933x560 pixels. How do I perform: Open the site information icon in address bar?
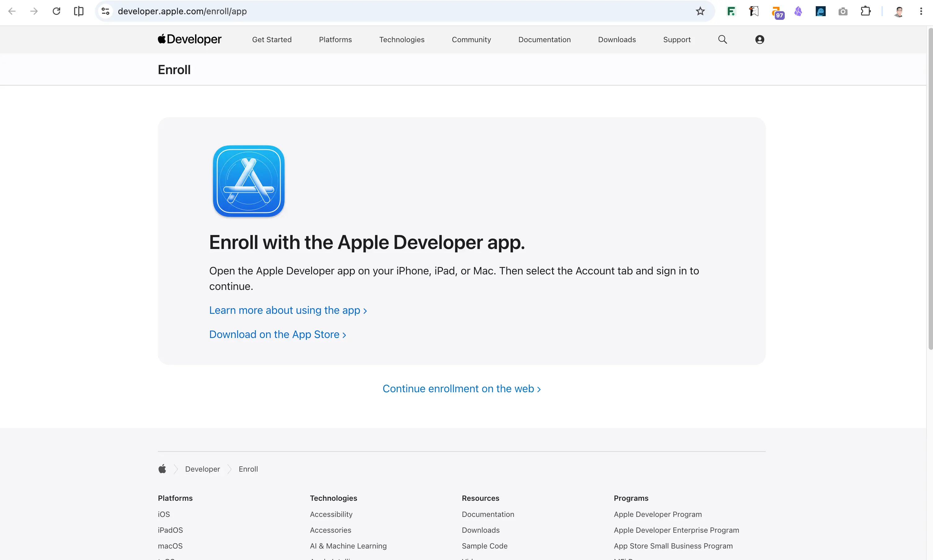106,11
